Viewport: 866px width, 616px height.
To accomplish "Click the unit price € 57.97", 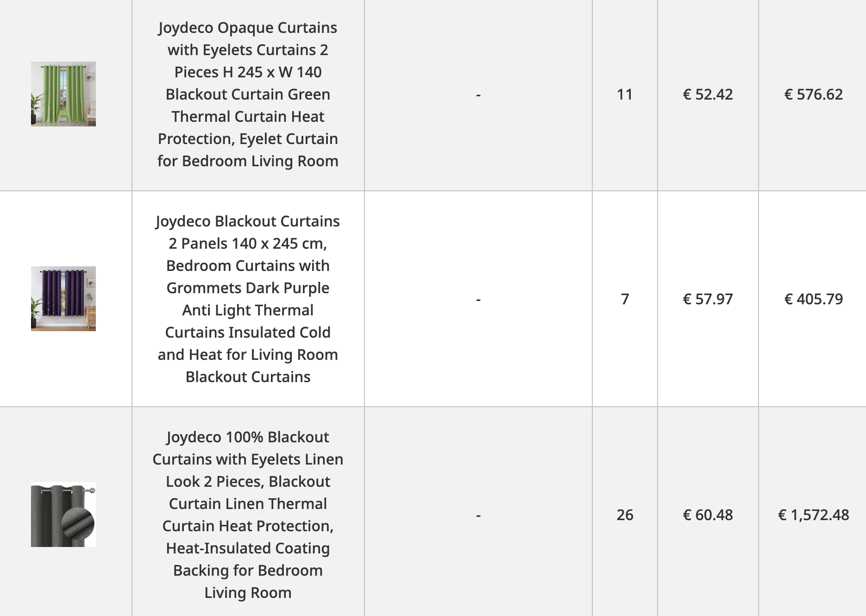I will 708,299.
